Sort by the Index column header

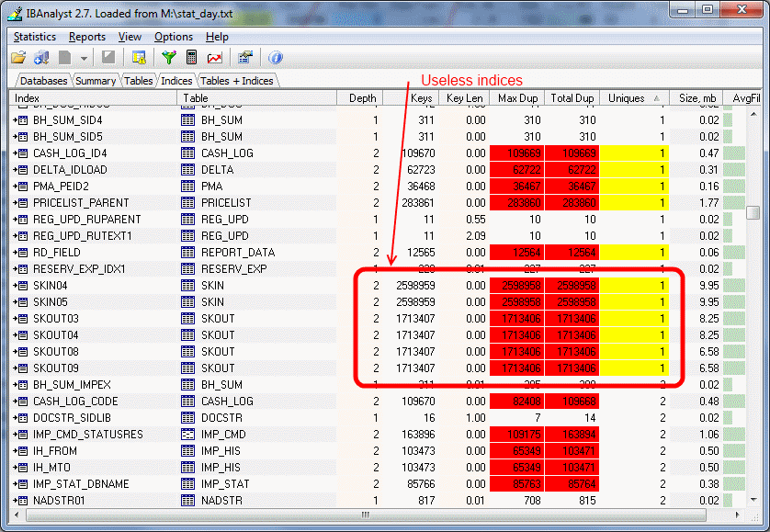pyautogui.click(x=94, y=98)
